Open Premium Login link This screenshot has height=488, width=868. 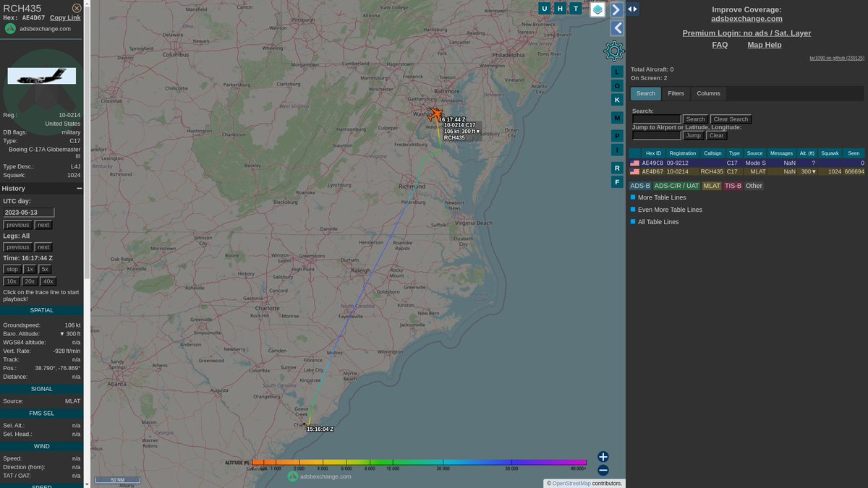(746, 33)
